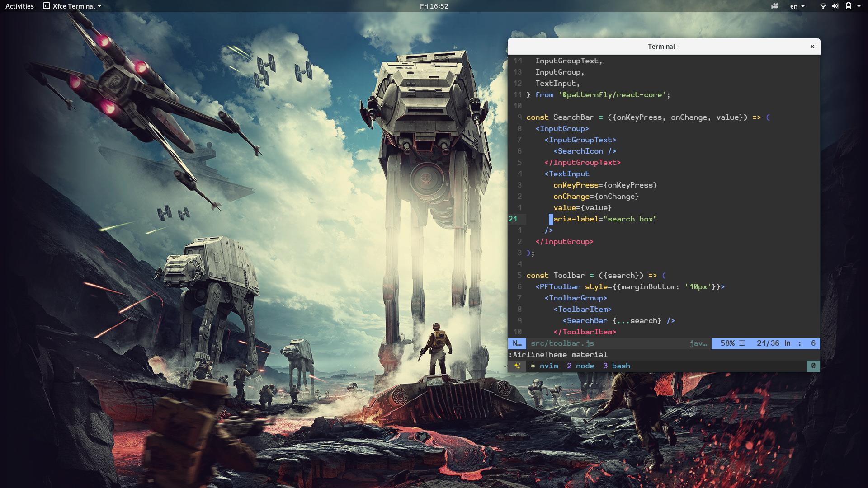Screen dimensions: 868x488
Task: Click the screen recording camera tray icon
Action: click(775, 6)
